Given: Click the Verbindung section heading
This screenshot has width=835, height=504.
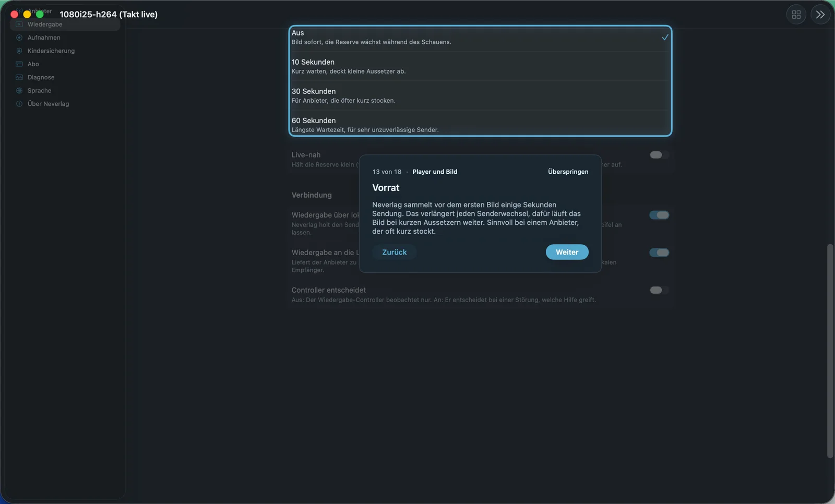Looking at the screenshot, I should click(312, 195).
